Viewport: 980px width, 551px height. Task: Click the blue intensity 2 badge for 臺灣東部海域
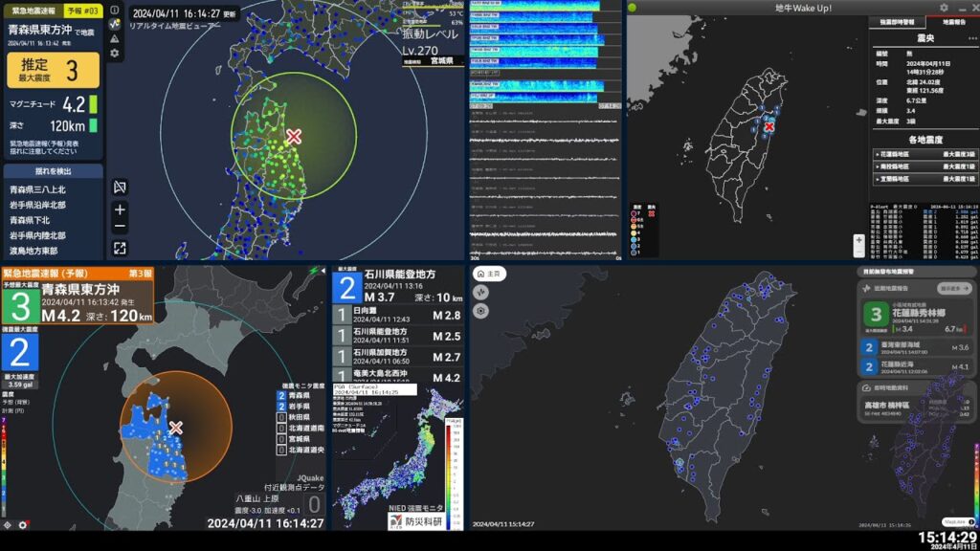click(x=868, y=347)
